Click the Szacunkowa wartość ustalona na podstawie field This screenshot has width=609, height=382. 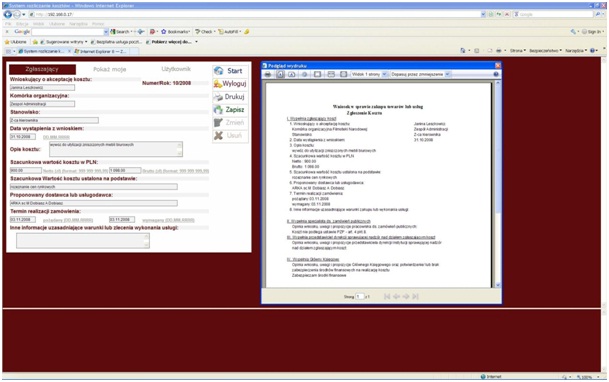[94, 187]
